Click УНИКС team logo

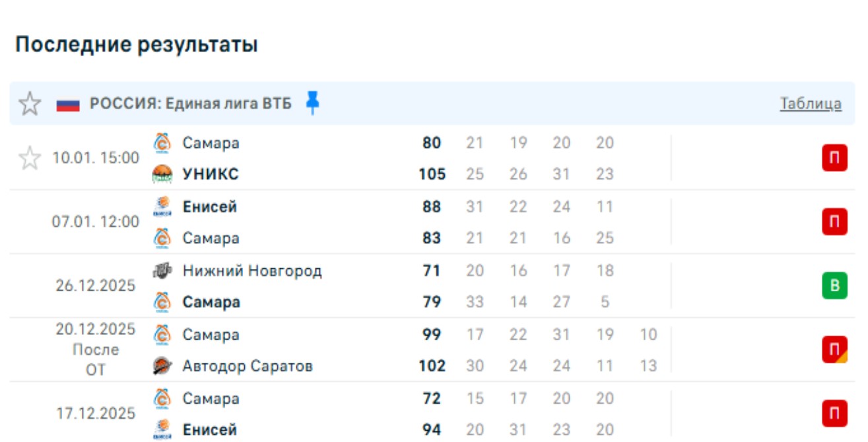pyautogui.click(x=162, y=174)
